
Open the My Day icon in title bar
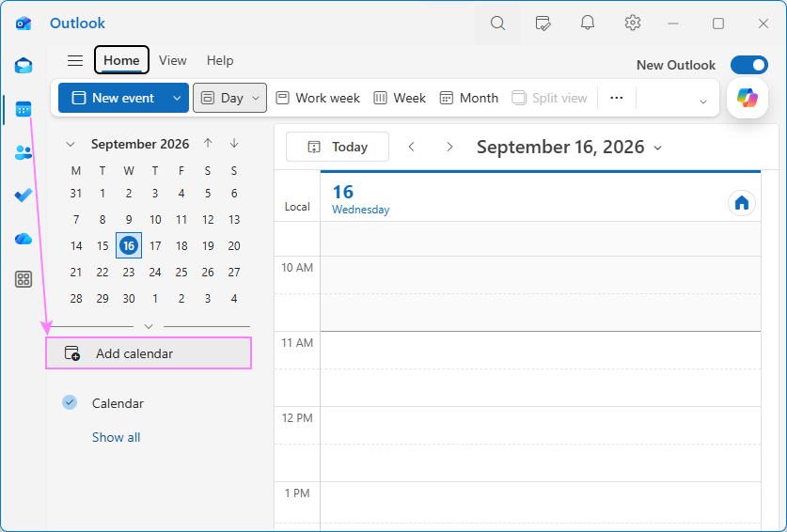click(x=543, y=23)
